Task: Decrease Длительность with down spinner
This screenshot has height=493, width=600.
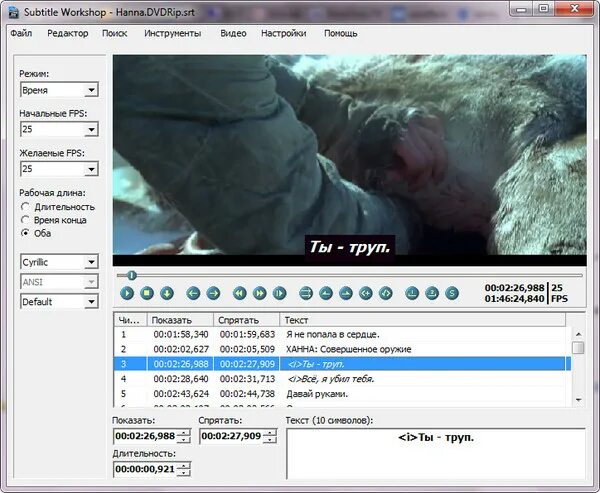Action: point(184,473)
